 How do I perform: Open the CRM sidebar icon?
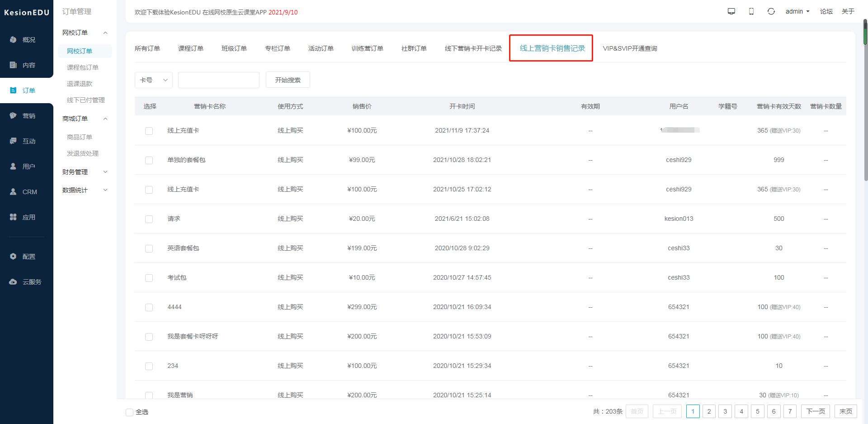[13, 192]
